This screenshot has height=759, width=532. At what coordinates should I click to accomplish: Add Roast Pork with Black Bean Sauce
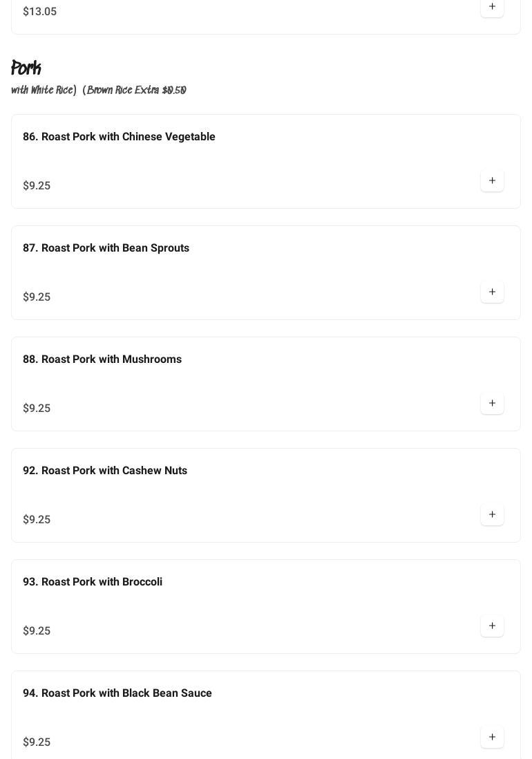[492, 738]
